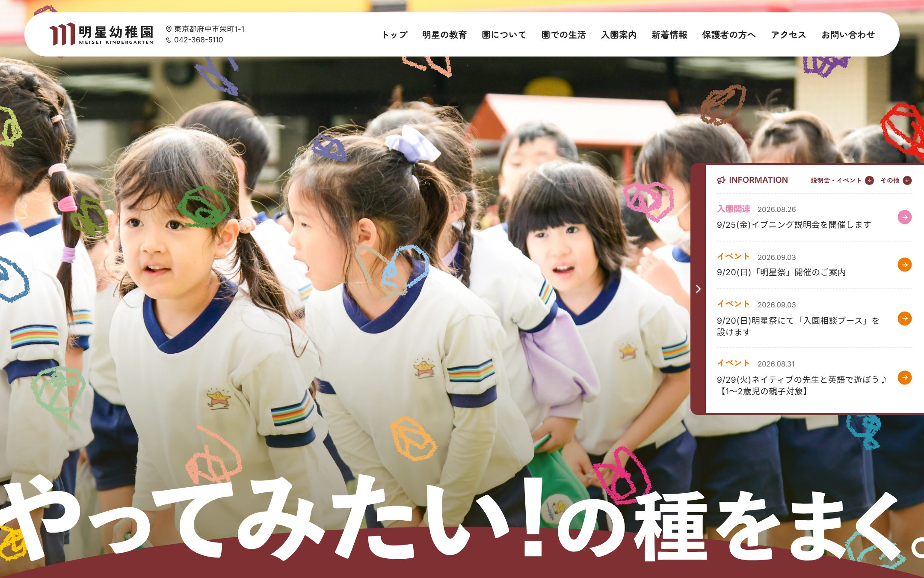The height and width of the screenshot is (578, 924).
Task: Click pink arrow for イブニング説明会 news
Action: pyautogui.click(x=904, y=217)
